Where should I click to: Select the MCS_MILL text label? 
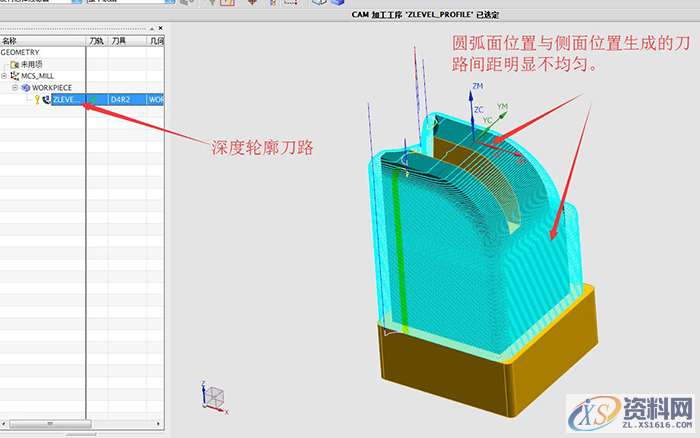[38, 76]
